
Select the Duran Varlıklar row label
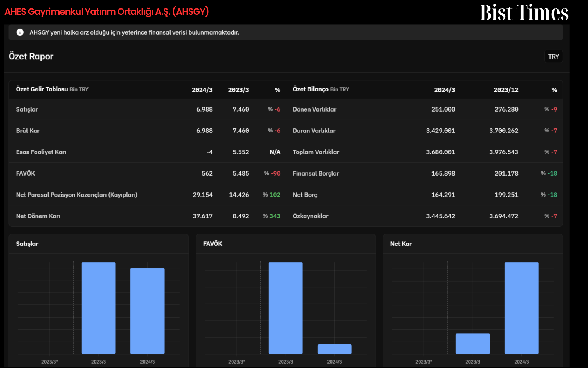click(314, 131)
